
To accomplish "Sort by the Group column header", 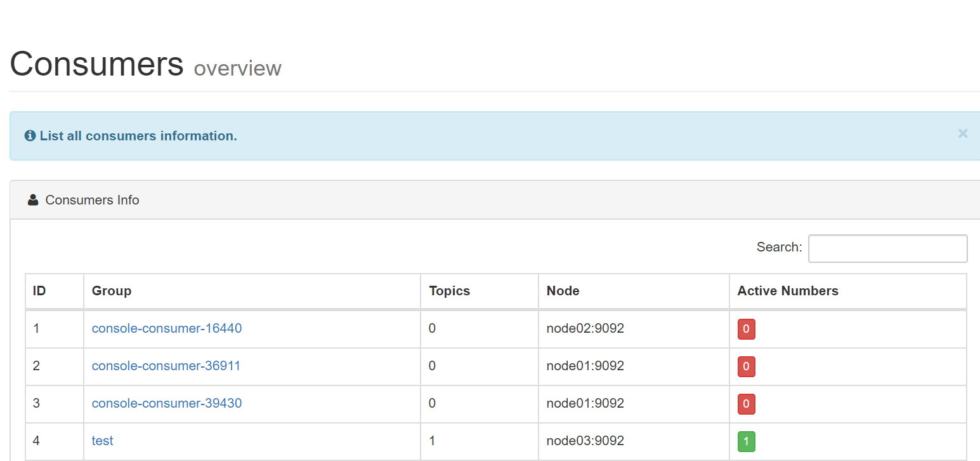I will [x=252, y=291].
